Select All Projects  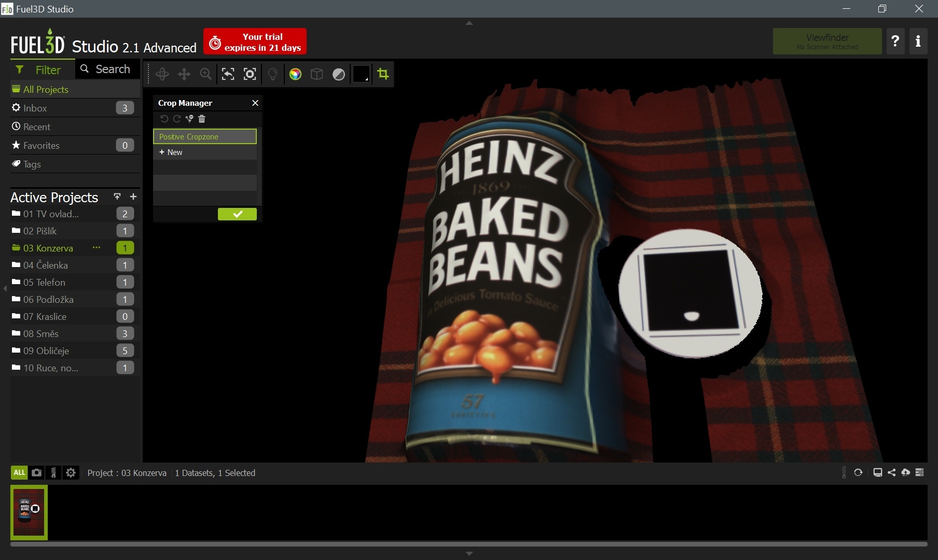pyautogui.click(x=75, y=89)
